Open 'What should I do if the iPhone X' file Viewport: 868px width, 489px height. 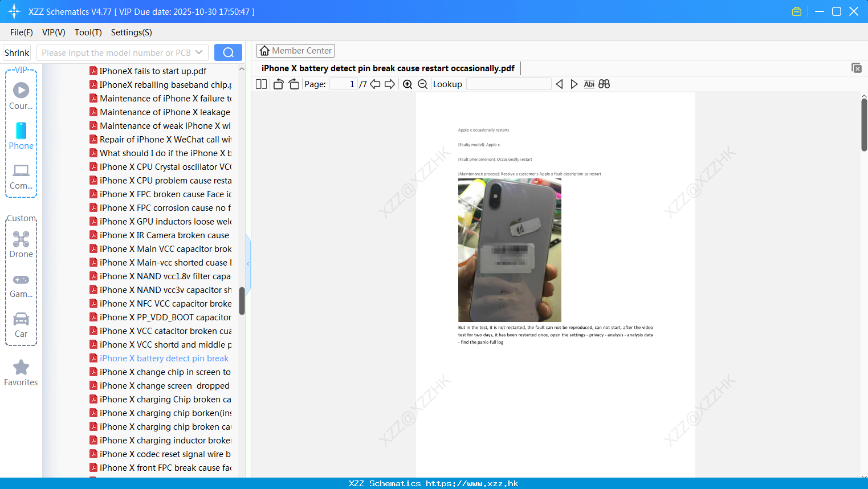click(160, 153)
